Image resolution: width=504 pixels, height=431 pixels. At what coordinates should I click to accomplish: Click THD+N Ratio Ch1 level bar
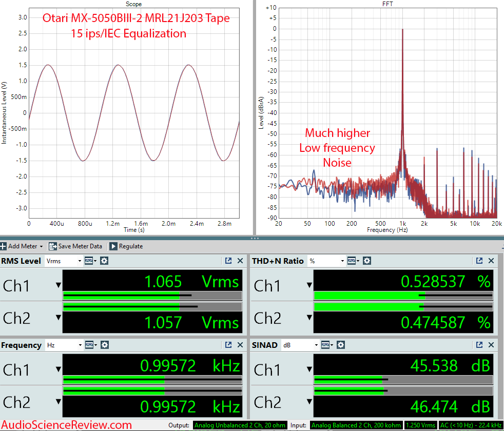coord(403,296)
